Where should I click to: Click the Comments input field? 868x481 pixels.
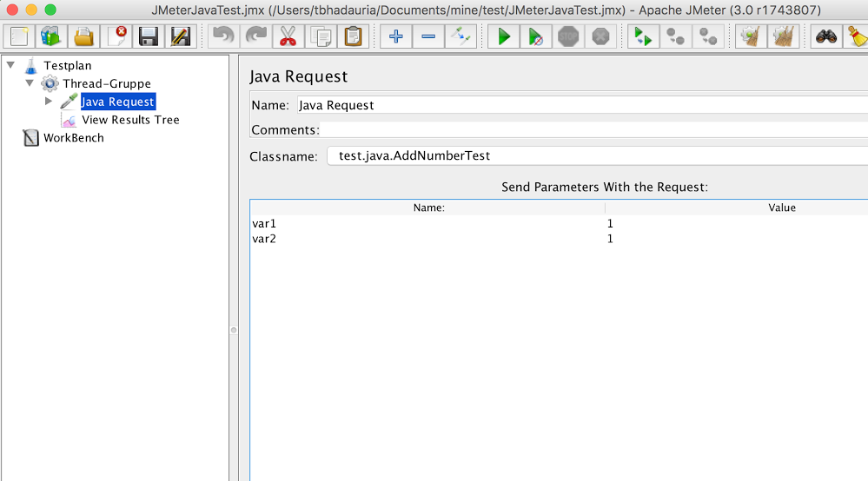[593, 130]
